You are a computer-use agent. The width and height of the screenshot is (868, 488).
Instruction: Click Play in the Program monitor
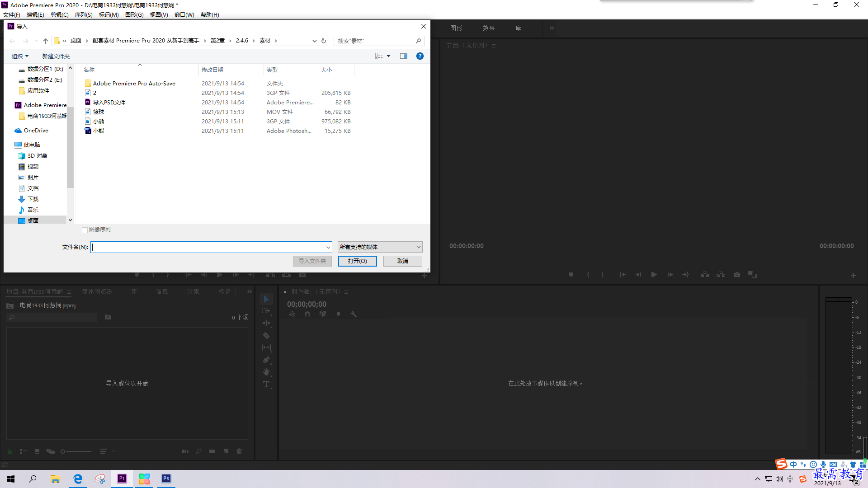tap(654, 275)
